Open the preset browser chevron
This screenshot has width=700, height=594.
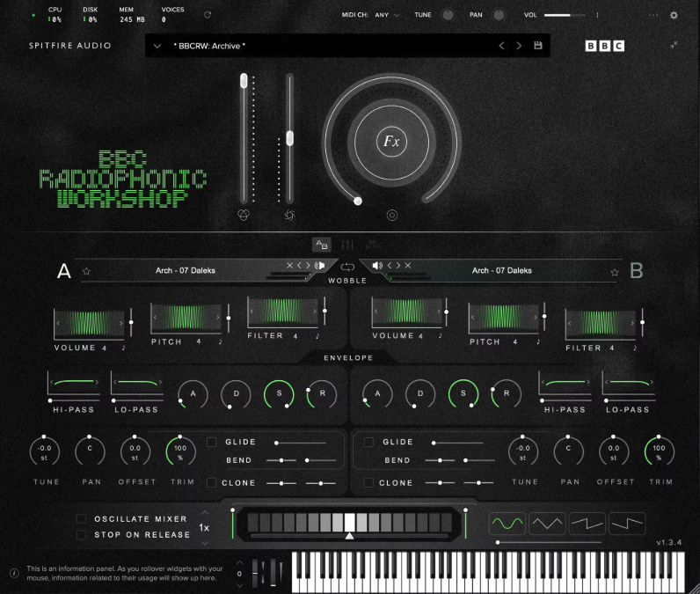(x=157, y=46)
